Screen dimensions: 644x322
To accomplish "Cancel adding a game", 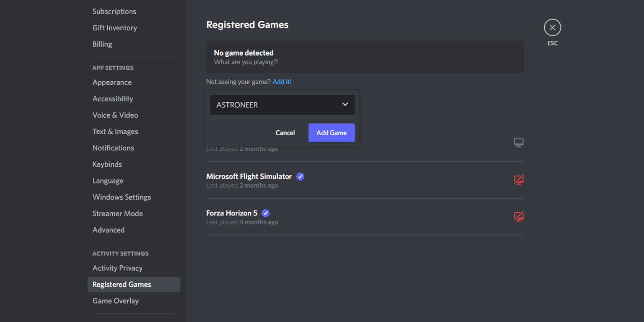I will click(285, 133).
